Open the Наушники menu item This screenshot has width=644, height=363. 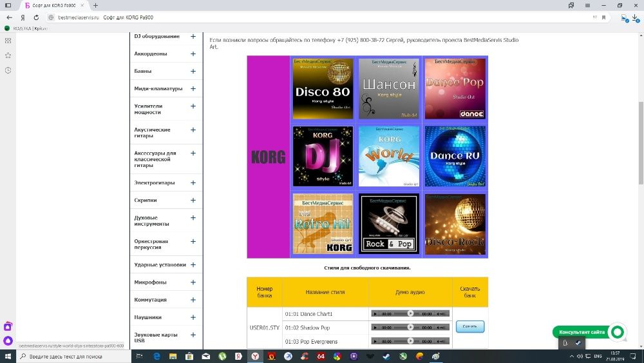pos(147,317)
